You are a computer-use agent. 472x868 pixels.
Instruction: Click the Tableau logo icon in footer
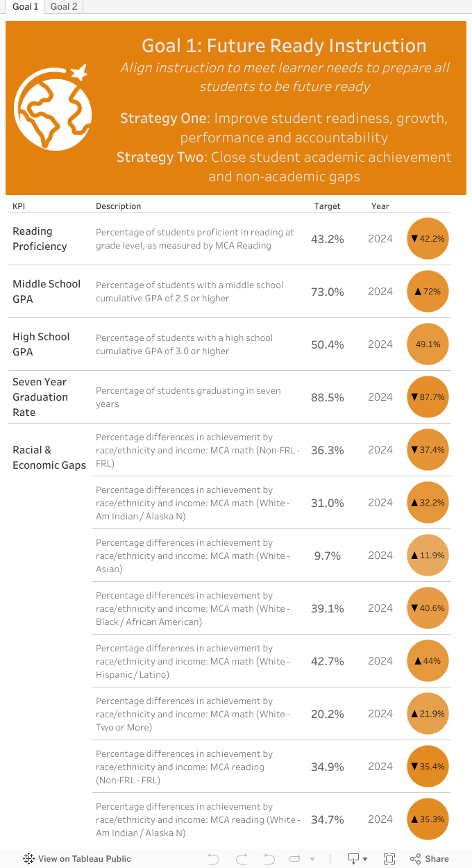(28, 859)
